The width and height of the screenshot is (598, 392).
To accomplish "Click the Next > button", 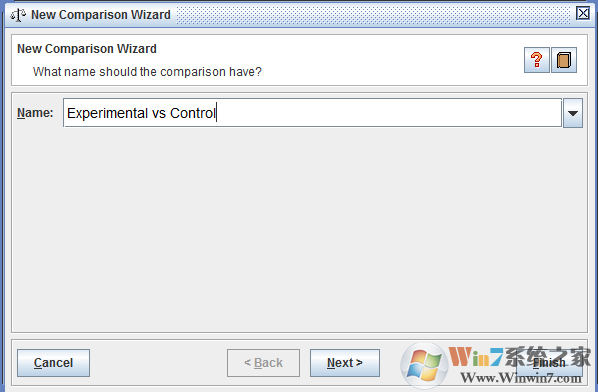I will [345, 363].
